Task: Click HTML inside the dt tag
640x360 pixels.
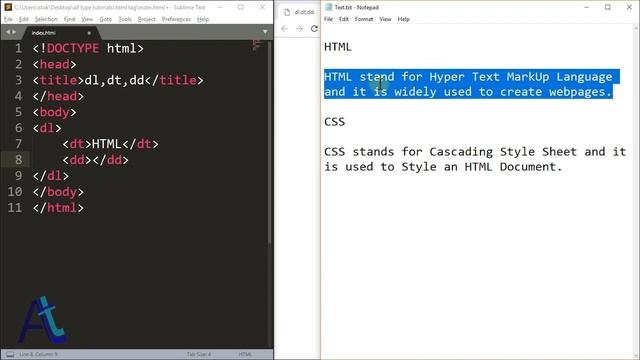Action: pyautogui.click(x=106, y=144)
